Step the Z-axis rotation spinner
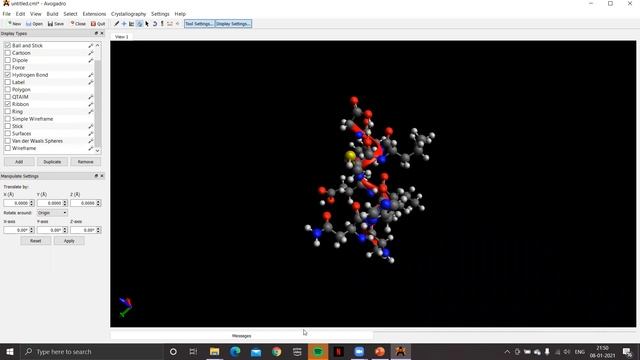The width and height of the screenshot is (640, 360). point(98,230)
